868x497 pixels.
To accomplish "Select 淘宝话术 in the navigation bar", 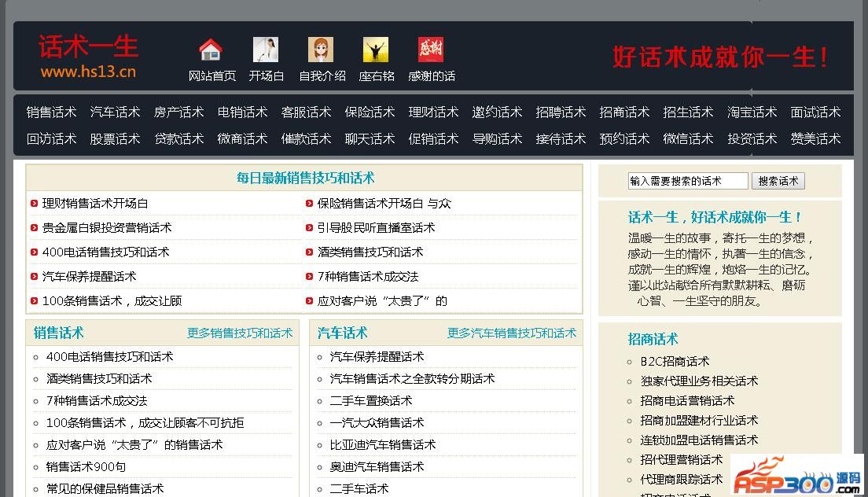I will [752, 112].
